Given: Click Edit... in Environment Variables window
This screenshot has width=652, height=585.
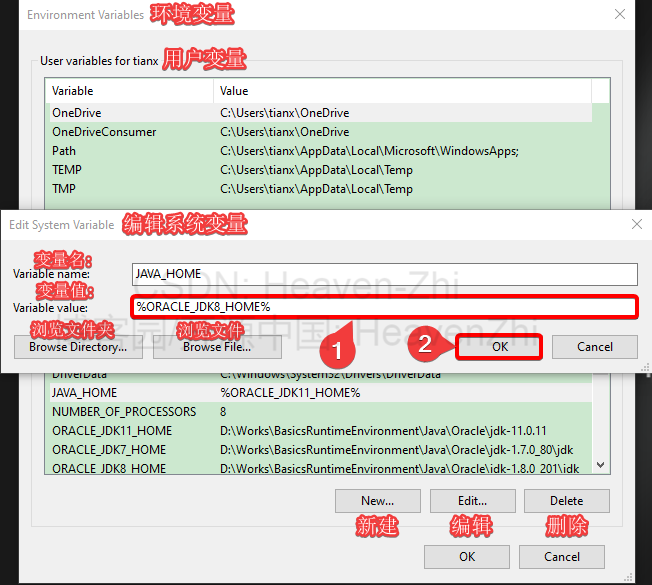Looking at the screenshot, I should [x=472, y=501].
